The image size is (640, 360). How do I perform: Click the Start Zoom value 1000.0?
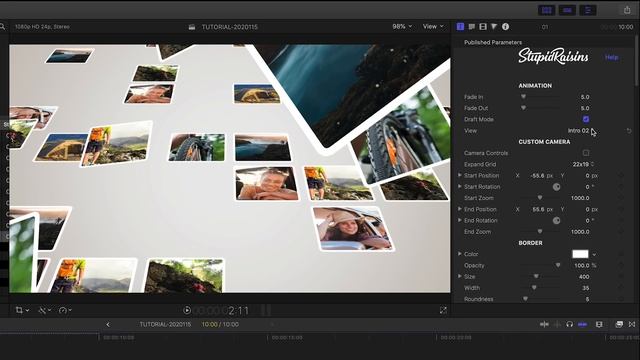coord(580,198)
